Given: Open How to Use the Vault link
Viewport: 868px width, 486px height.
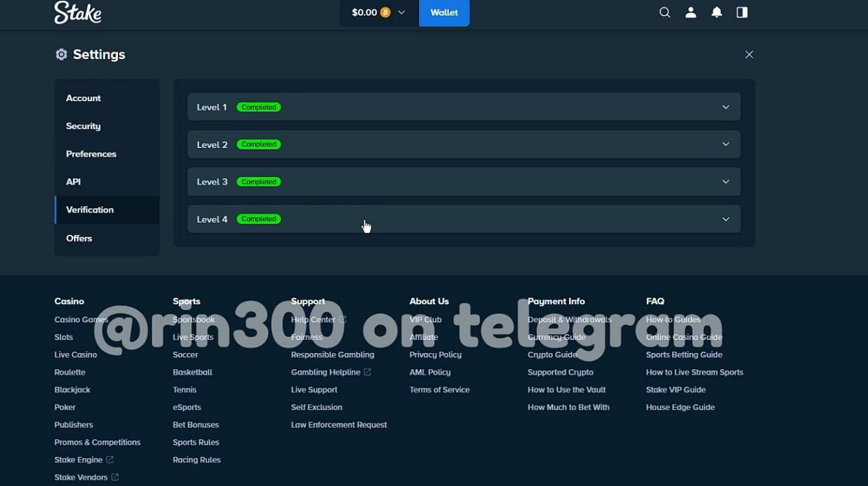Looking at the screenshot, I should [x=567, y=390].
